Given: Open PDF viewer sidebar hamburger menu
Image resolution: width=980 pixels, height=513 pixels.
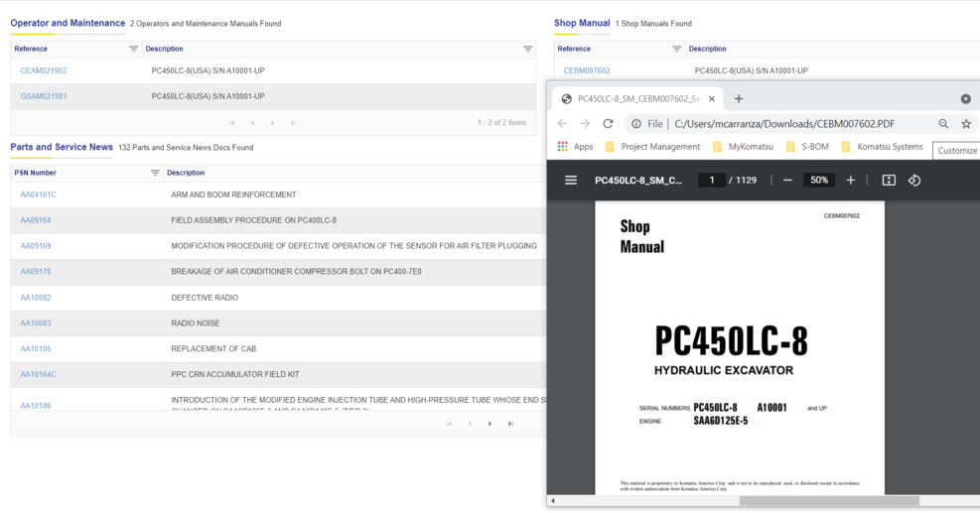Looking at the screenshot, I should tap(571, 180).
